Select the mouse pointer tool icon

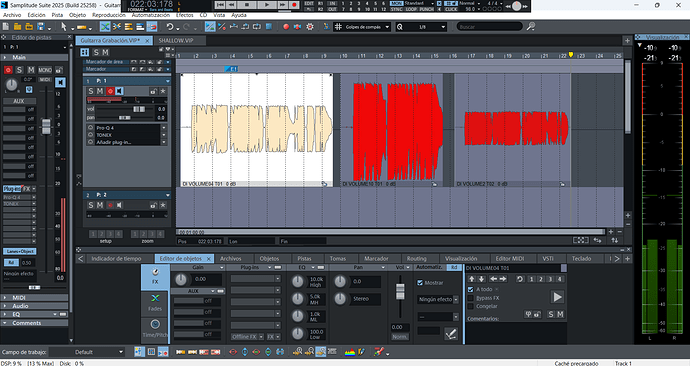coord(63,27)
